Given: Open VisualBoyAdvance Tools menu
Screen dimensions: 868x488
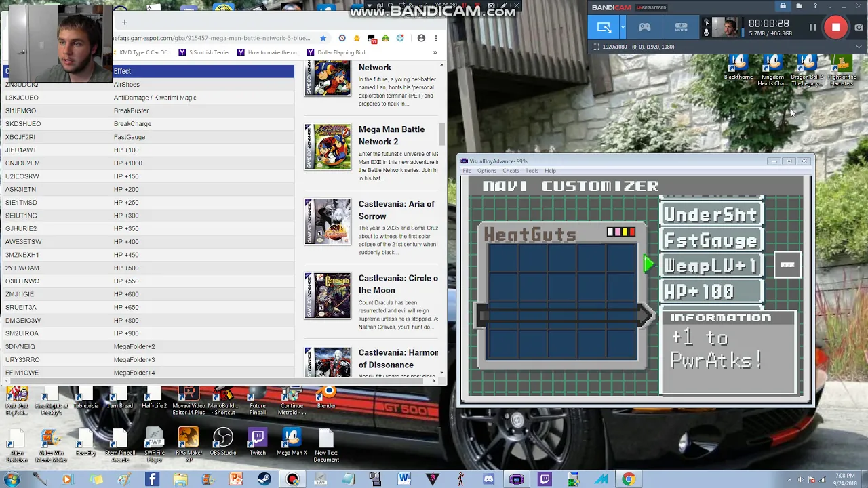Looking at the screenshot, I should pos(532,171).
